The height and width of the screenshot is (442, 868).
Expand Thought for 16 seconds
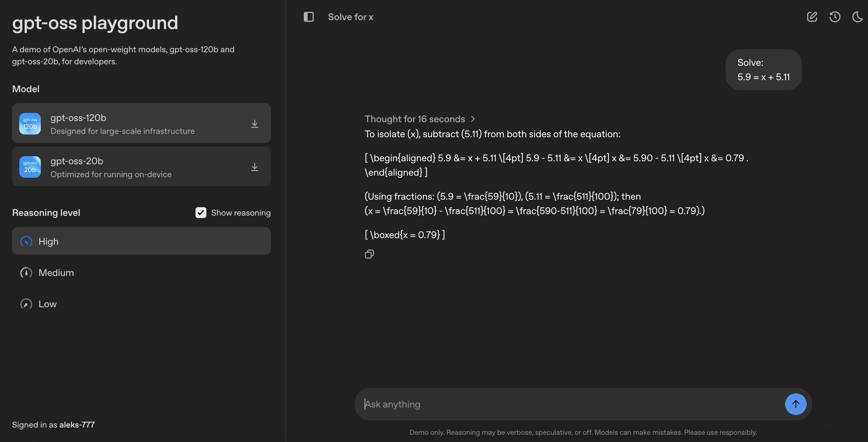414,119
